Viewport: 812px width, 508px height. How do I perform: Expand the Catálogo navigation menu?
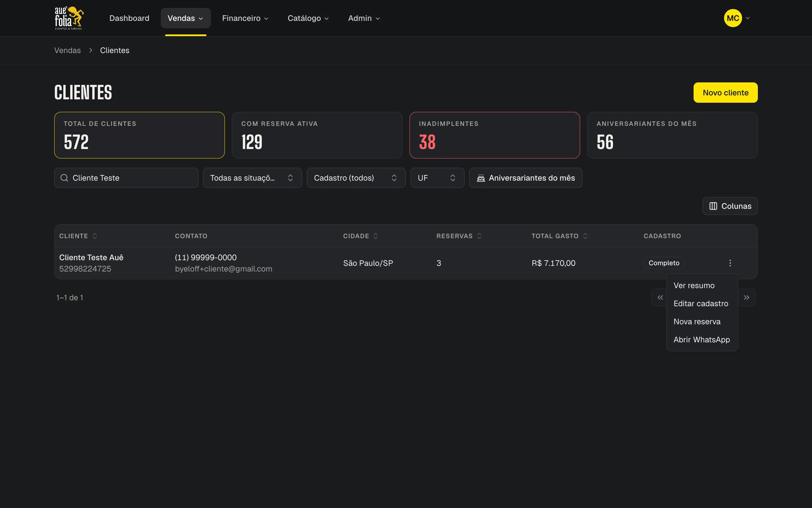[308, 18]
